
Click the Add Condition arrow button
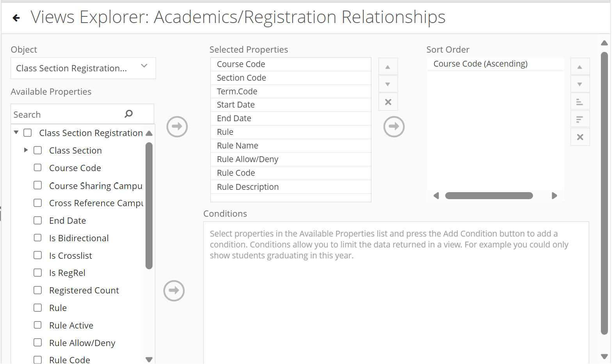(174, 291)
